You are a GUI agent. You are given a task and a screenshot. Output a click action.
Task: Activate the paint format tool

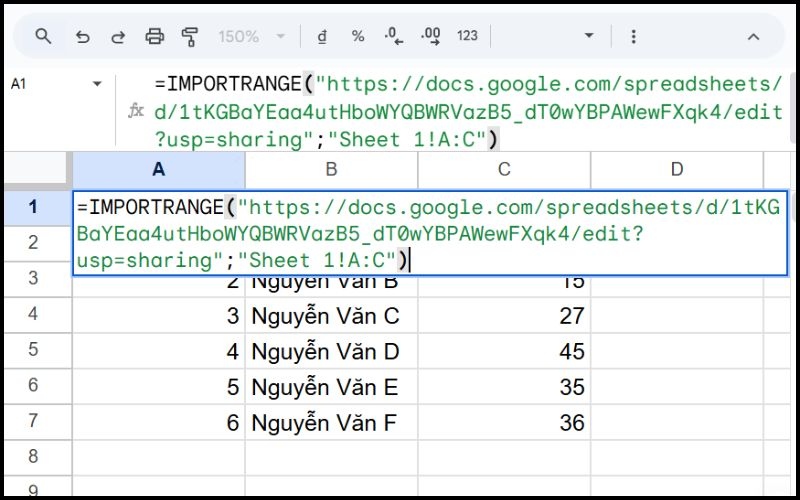pyautogui.click(x=190, y=36)
